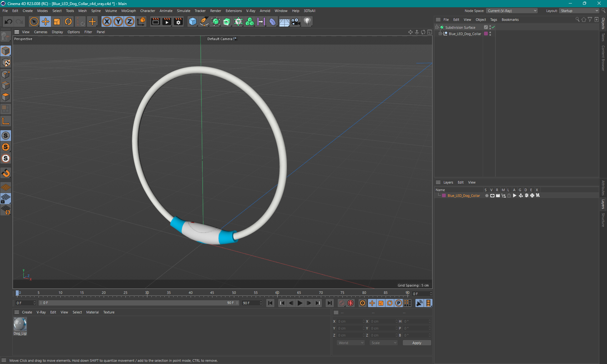Add a Bend deformer object
This screenshot has height=364, width=607.
coord(273,21)
